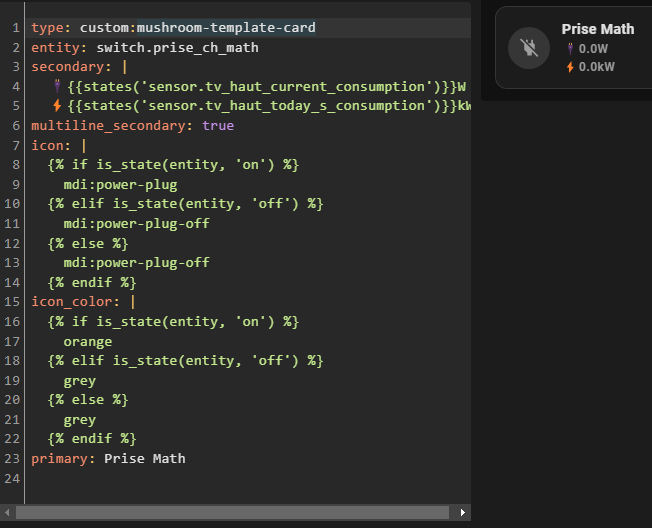Viewport: 652px width, 528px height.
Task: Click the '0.0W' value in card preview
Action: pyautogui.click(x=593, y=49)
